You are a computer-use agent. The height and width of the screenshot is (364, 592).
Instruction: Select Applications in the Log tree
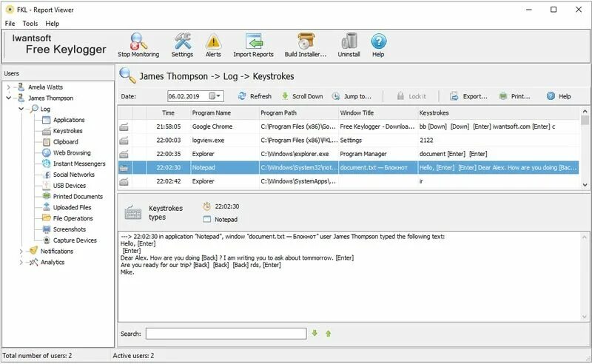click(69, 120)
